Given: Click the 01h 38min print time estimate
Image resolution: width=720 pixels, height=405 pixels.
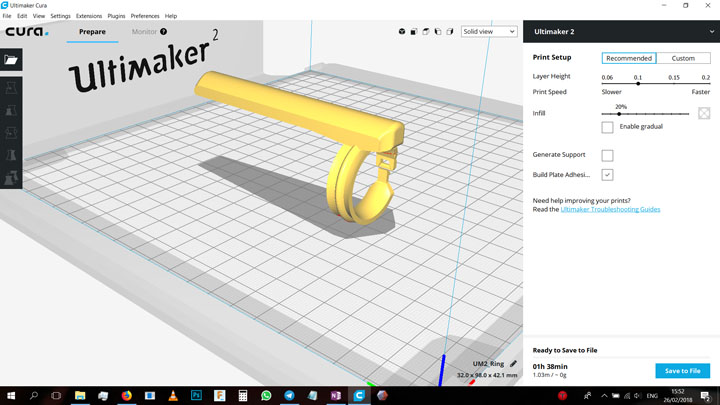Looking at the screenshot, I should 550,366.
